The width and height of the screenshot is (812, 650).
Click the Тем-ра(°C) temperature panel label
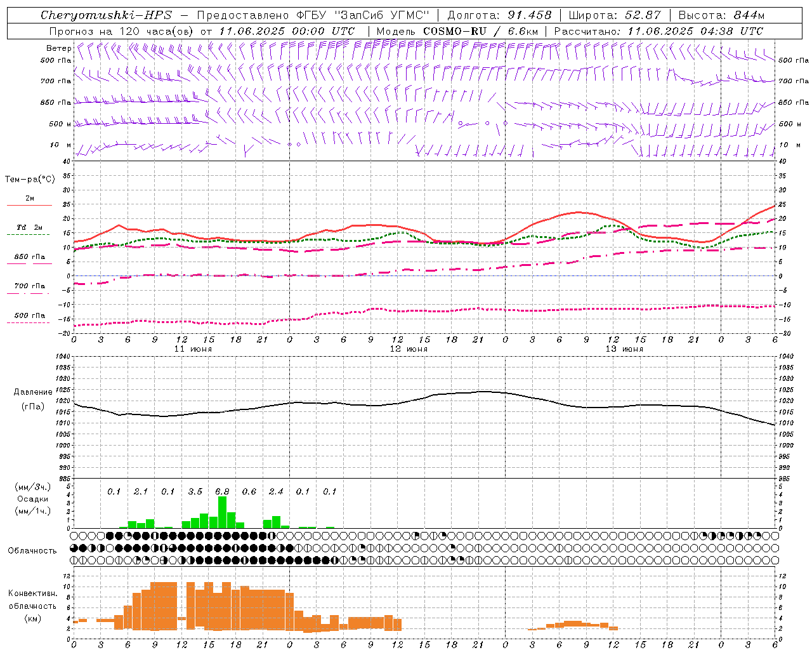30,180
